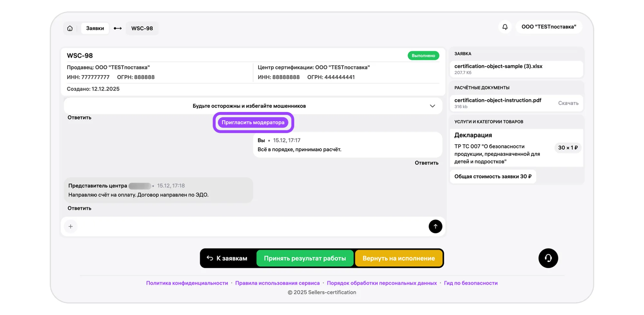Download certification-object-instruction.pdf via Скачать
The height and width of the screenshot is (315, 644).
pyautogui.click(x=568, y=103)
